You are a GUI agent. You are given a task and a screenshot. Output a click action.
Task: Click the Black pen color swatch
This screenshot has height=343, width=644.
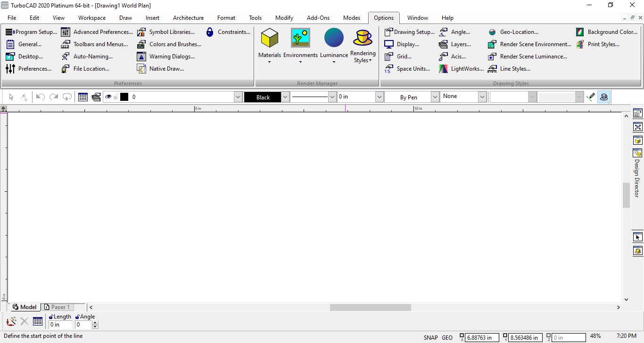pos(263,97)
